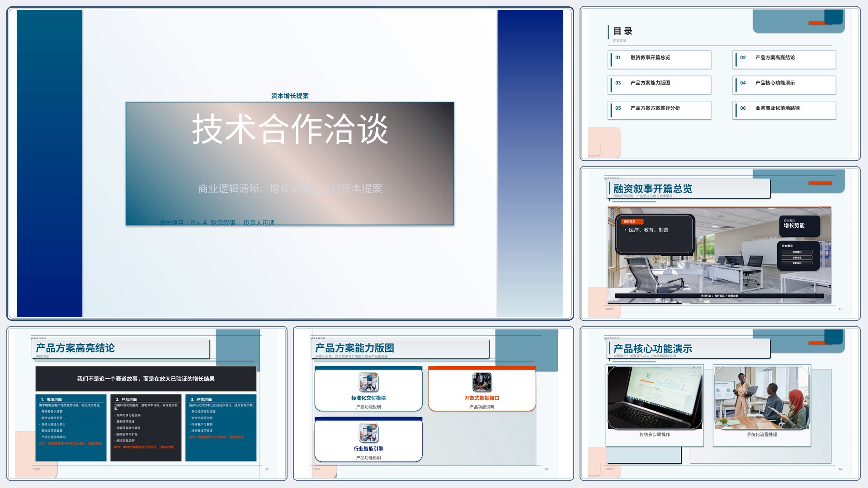The height and width of the screenshot is (488, 868).
Task: Click the 技术合作洽谈 main title text
Action: 290,129
